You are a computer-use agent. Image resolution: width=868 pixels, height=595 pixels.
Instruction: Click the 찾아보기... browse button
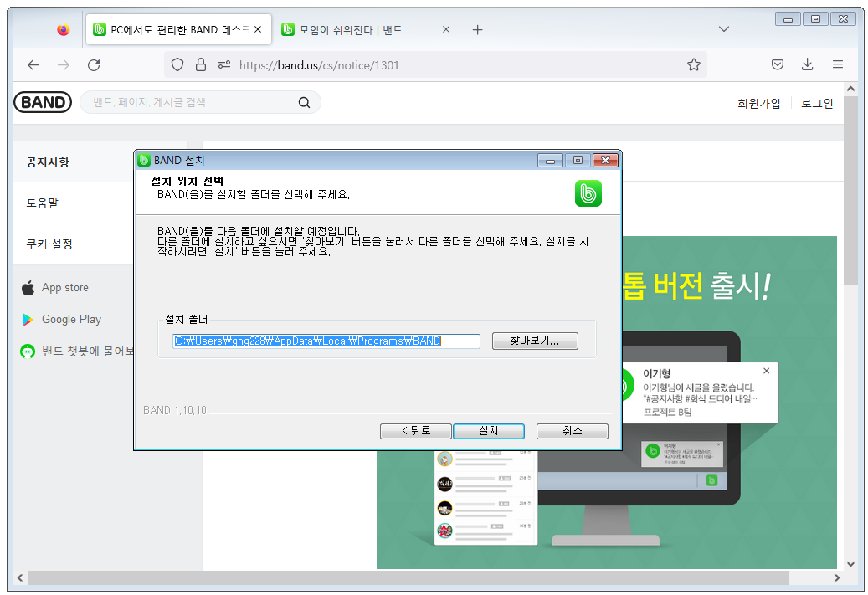pos(535,341)
